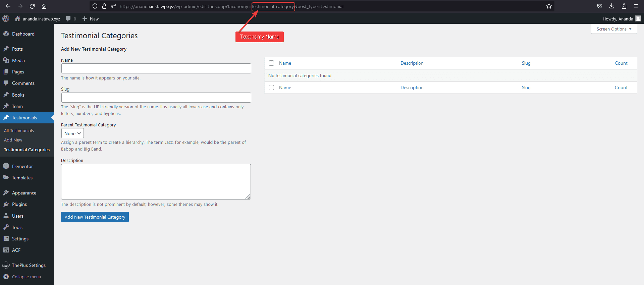Click the browser forward arrow

(20, 6)
